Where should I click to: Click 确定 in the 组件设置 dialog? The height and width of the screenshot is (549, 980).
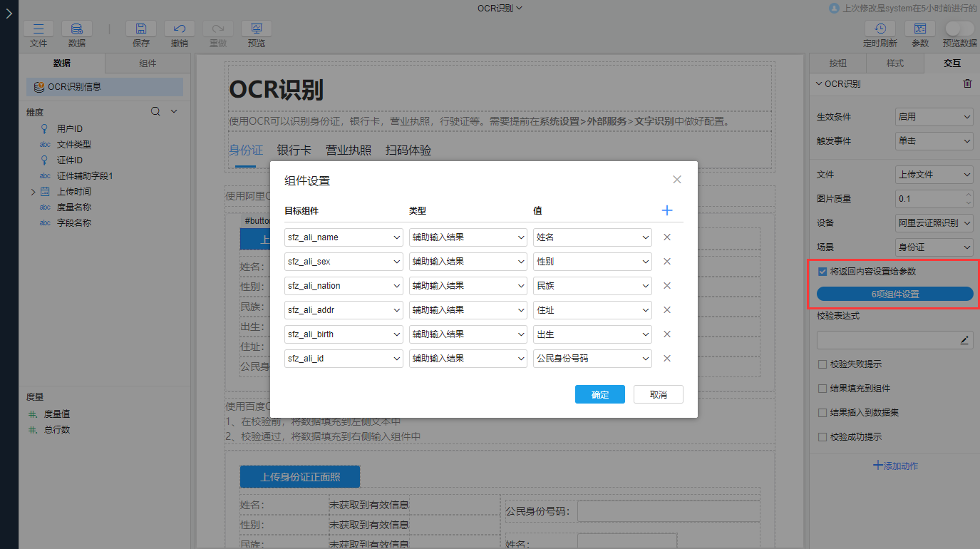coord(599,394)
